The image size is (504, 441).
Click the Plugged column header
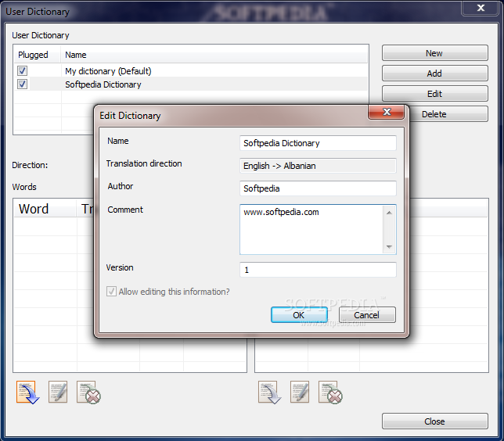click(38, 55)
